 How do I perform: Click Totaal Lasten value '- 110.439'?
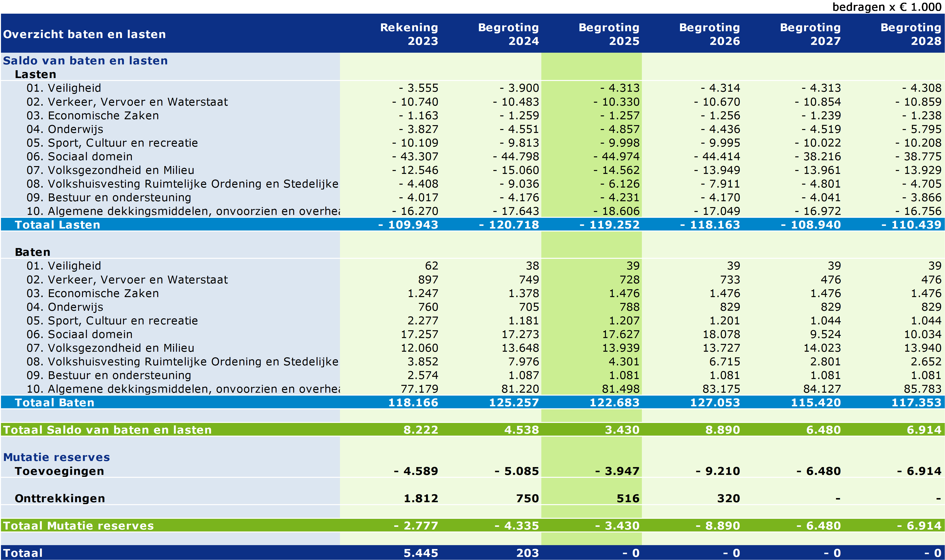911,225
